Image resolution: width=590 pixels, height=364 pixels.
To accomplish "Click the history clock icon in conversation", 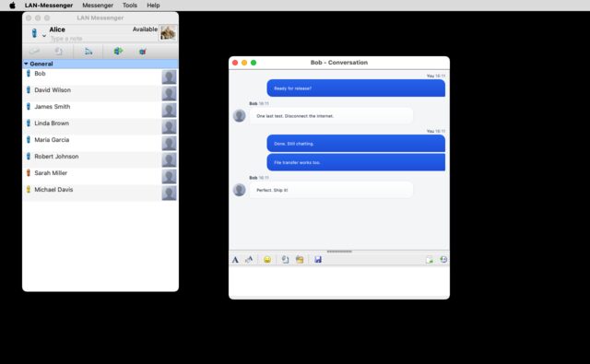I will 443,260.
